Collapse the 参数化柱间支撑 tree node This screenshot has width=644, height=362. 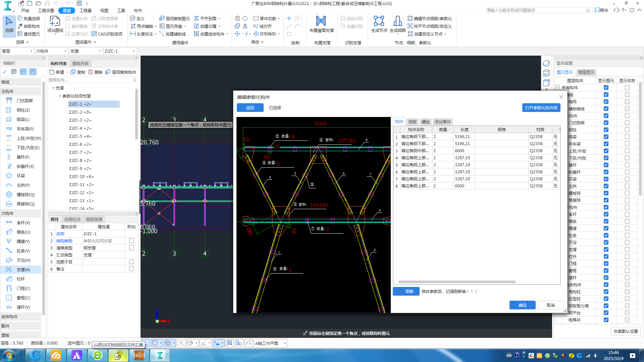[60, 96]
